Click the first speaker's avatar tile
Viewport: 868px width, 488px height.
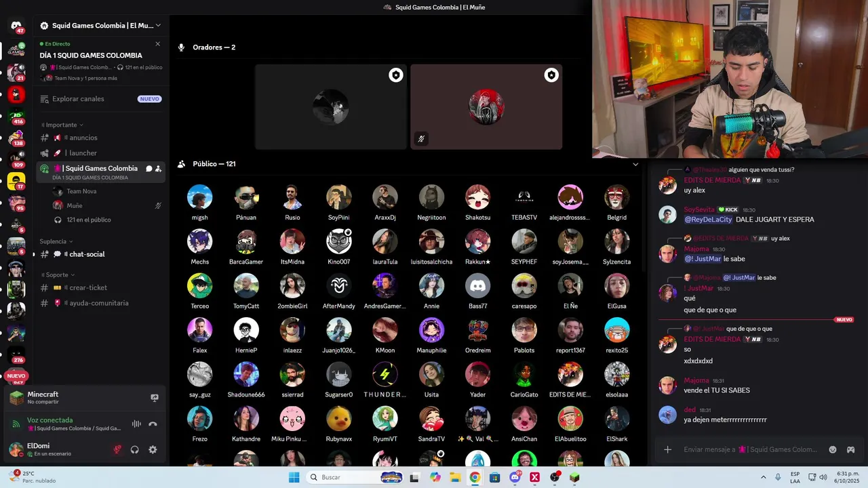331,107
